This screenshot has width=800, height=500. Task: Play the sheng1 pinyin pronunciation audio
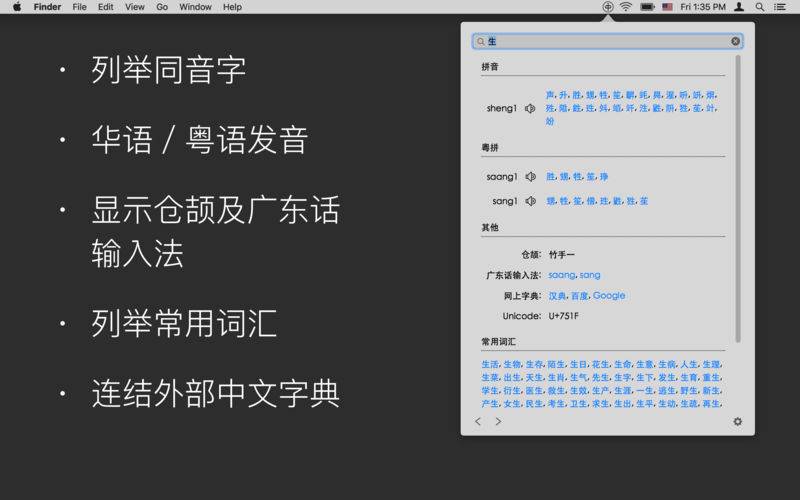[x=530, y=108]
